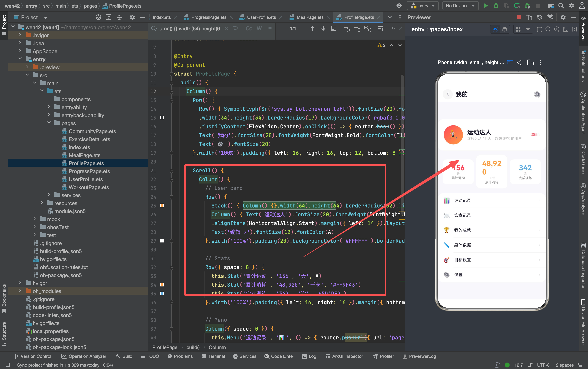
Task: Refresh the Previewer panel
Action: (x=540, y=17)
